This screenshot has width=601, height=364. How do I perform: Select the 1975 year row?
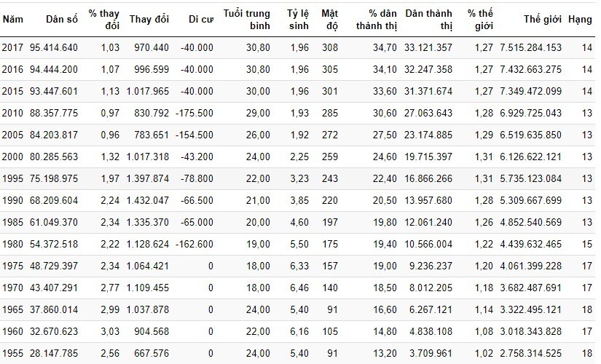pos(297,266)
